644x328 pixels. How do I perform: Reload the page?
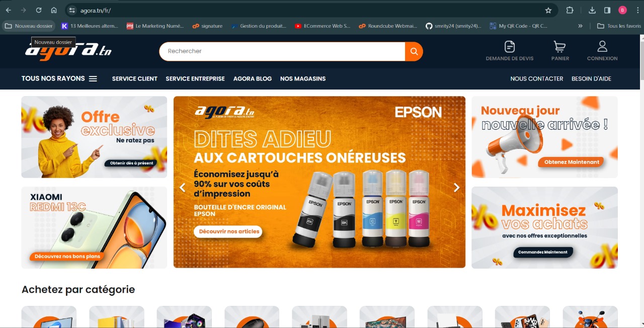[x=39, y=10]
